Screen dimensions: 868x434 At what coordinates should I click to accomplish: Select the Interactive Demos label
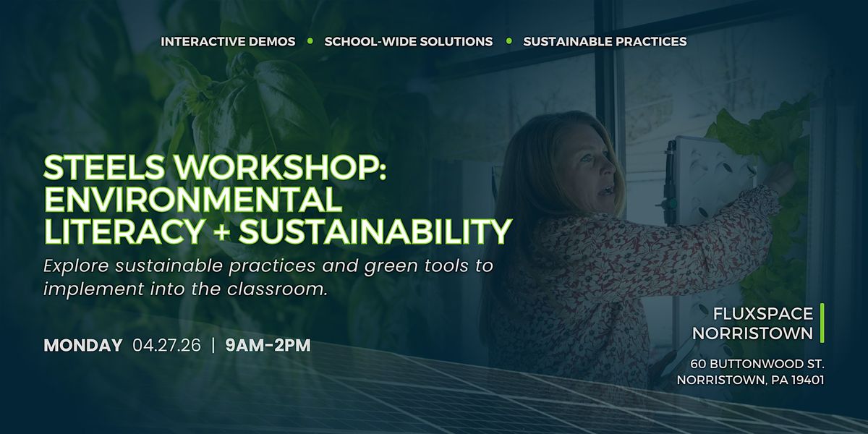click(228, 41)
